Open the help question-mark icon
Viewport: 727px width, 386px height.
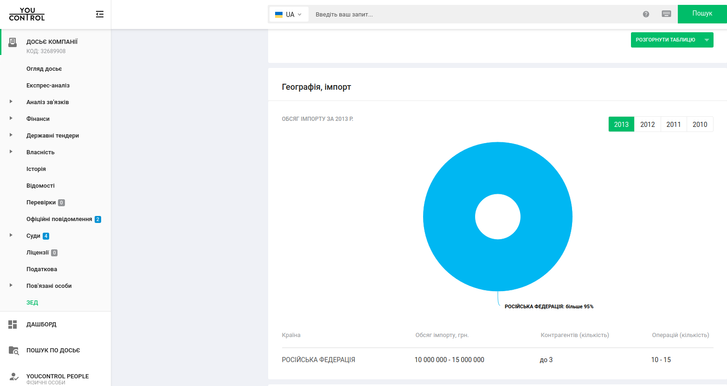coord(646,14)
